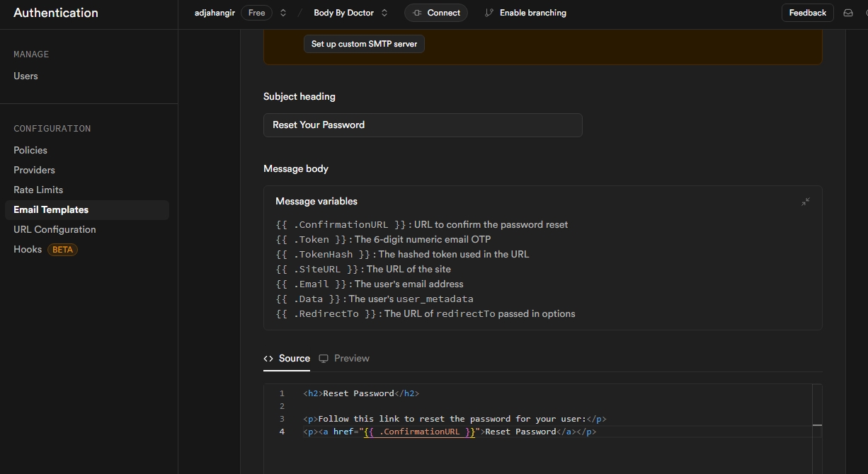
Task: Click the code brackets icon beside Source
Action: coord(268,359)
